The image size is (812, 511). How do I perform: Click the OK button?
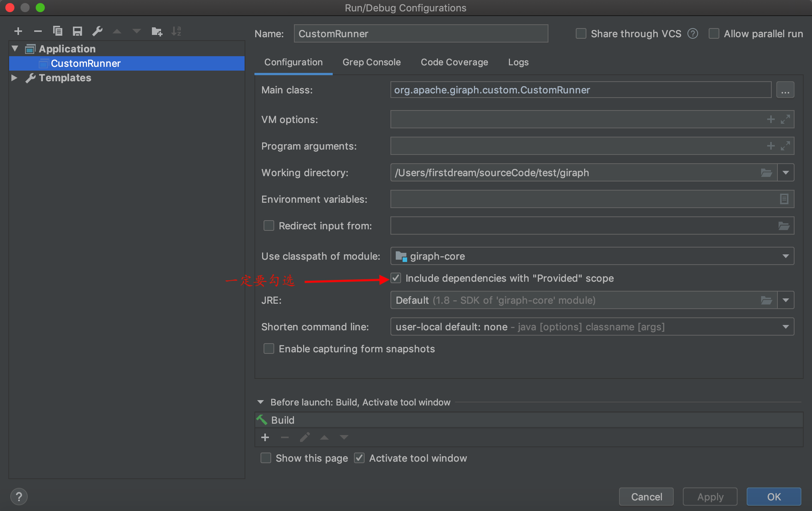point(774,497)
